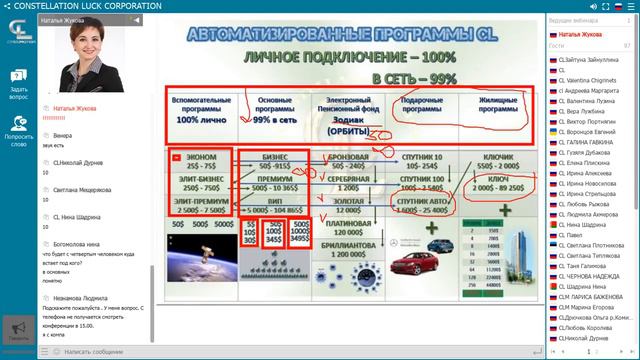Image resolution: width=640 pixels, height=360 pixels.
Task: Select guest CLЗайтуна Зайнуллина
Action: [588, 60]
